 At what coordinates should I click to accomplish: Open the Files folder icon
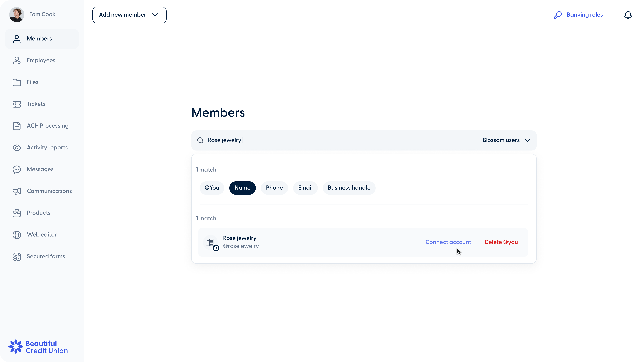click(x=16, y=82)
